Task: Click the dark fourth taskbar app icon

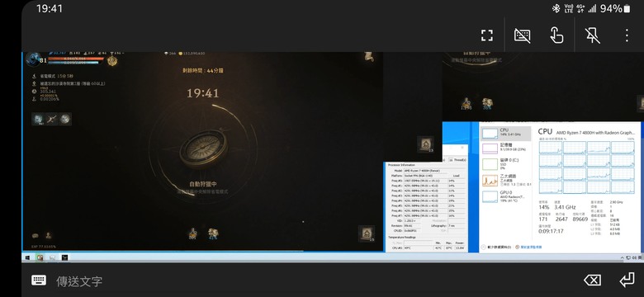Action: (x=64, y=257)
